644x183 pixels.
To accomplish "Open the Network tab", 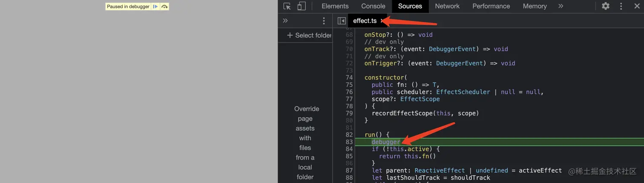I will point(447,6).
